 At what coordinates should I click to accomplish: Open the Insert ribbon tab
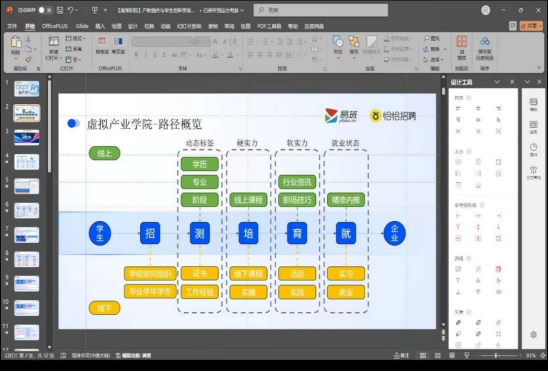tap(100, 26)
